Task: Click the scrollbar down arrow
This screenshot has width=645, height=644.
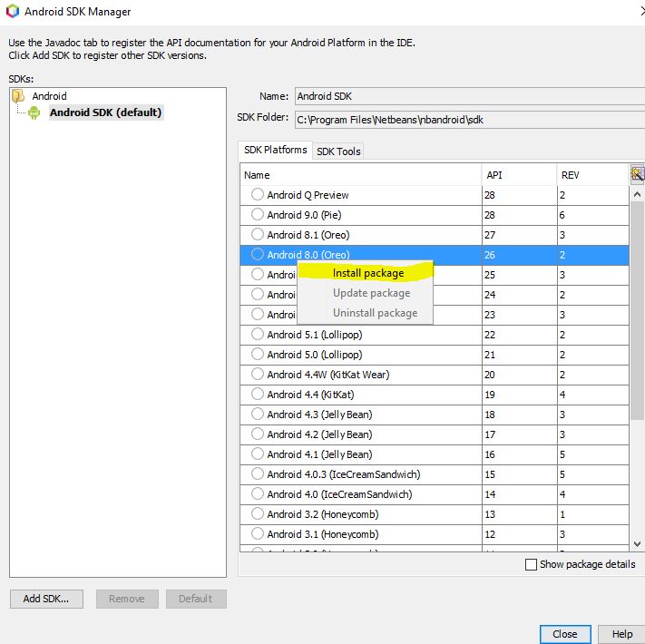Action: tap(637, 544)
